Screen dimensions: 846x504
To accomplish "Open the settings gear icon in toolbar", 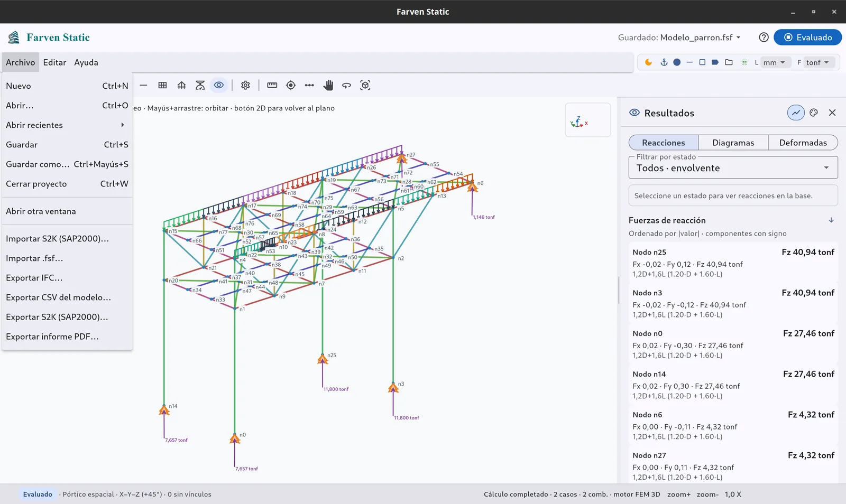I will pos(245,85).
